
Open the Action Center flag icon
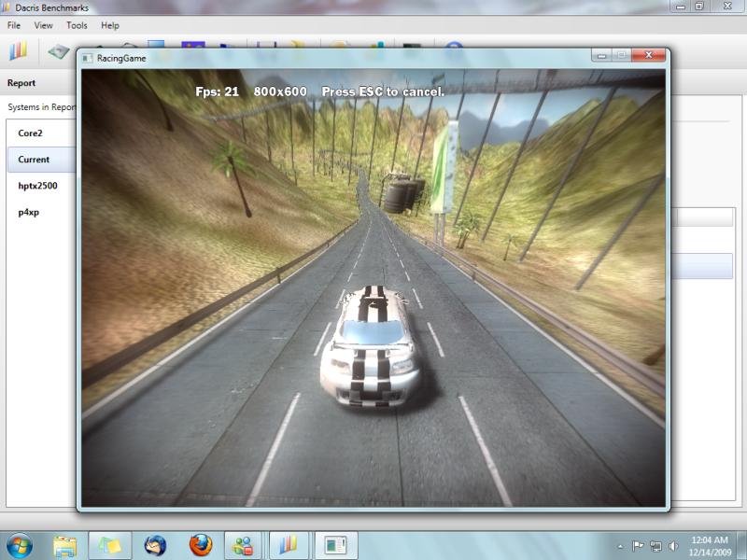(x=638, y=546)
